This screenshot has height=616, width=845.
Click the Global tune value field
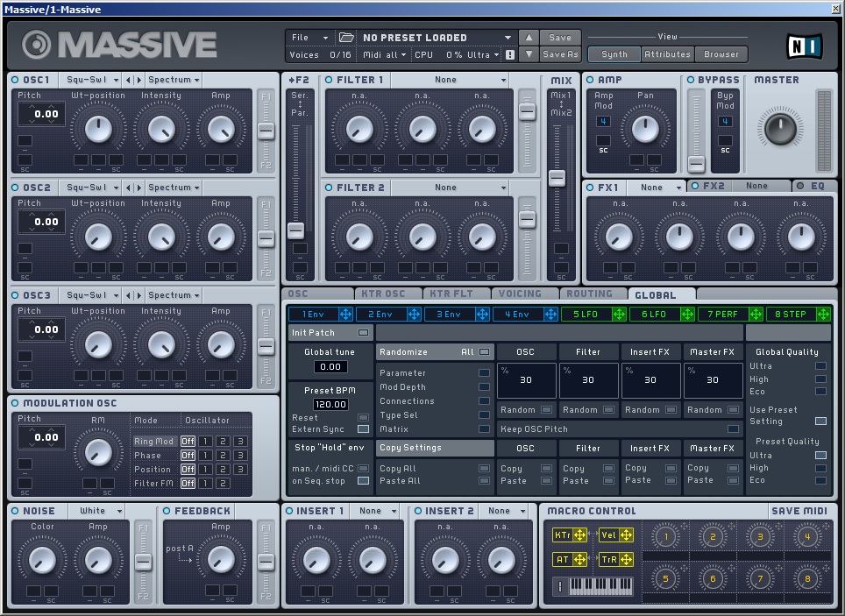coord(330,366)
